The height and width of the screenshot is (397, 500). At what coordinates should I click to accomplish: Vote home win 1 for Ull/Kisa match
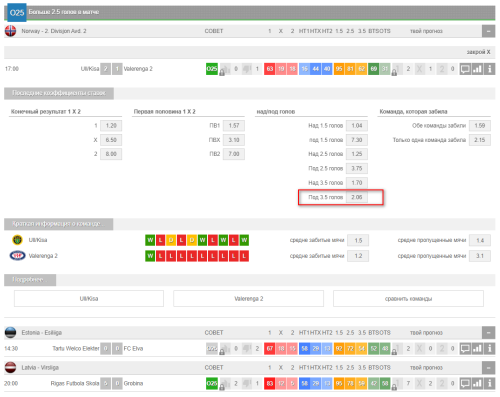[397, 69]
